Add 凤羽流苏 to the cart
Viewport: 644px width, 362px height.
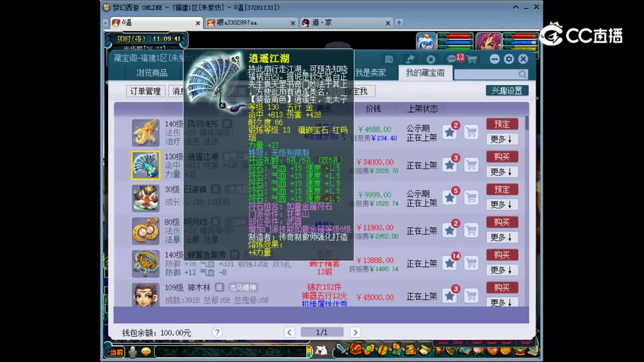pyautogui.click(x=471, y=132)
